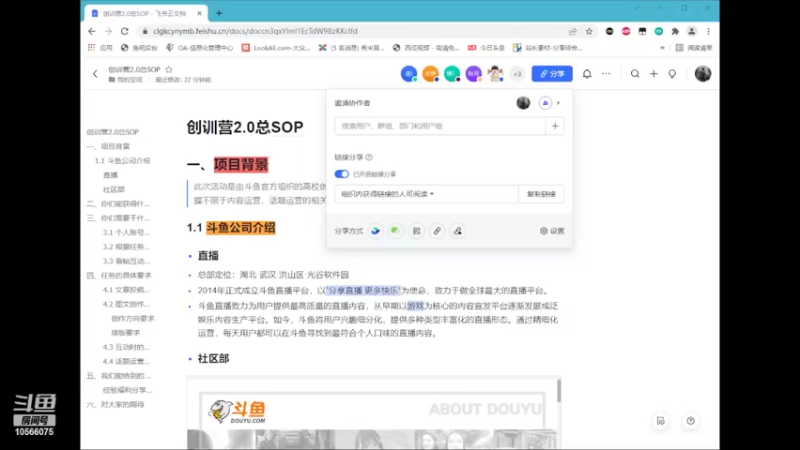Click the lightbulb icon in document header
This screenshot has height=450, width=800.
coord(672,74)
